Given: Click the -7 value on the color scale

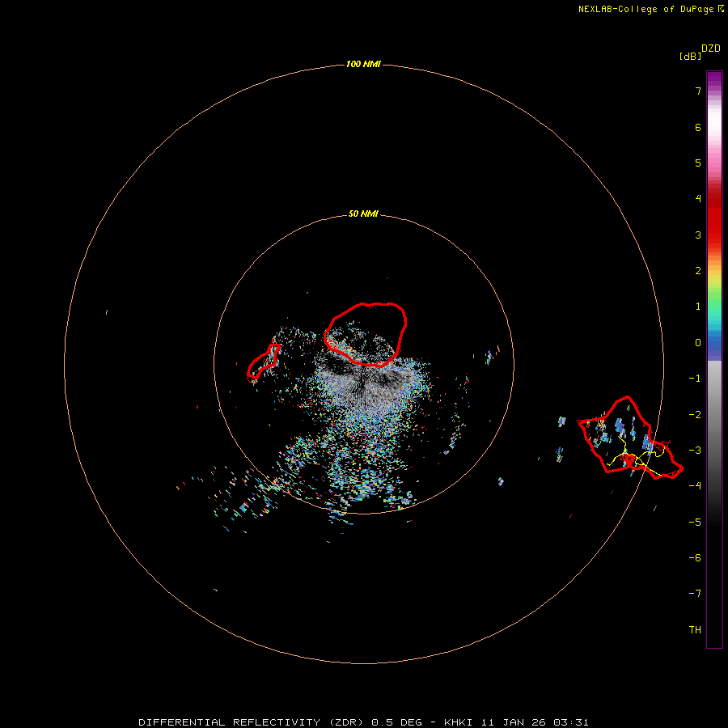Looking at the screenshot, I should click(x=695, y=594).
